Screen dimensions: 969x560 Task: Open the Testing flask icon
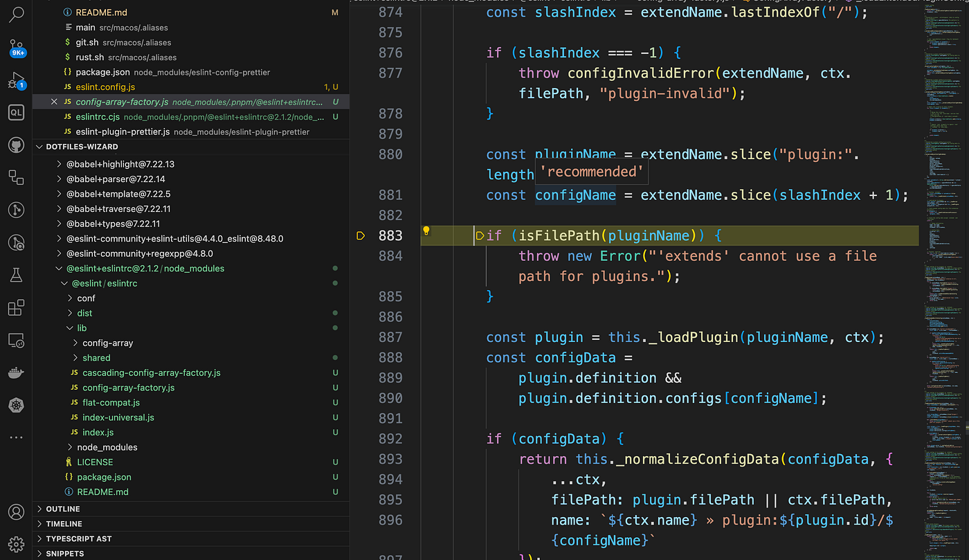17,275
